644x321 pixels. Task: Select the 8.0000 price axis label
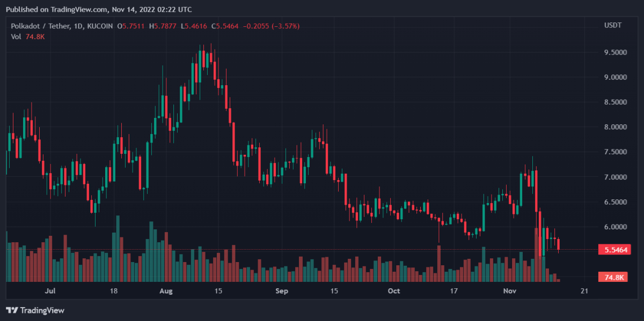coord(614,128)
